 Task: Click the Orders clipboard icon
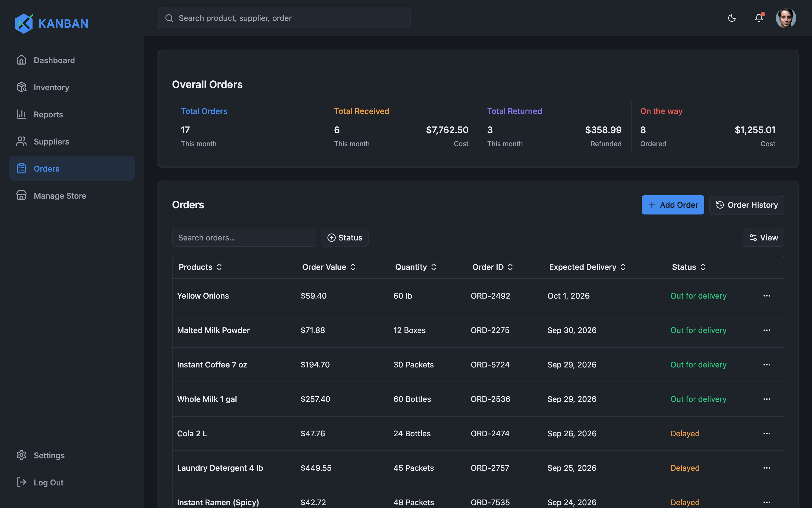pos(21,168)
